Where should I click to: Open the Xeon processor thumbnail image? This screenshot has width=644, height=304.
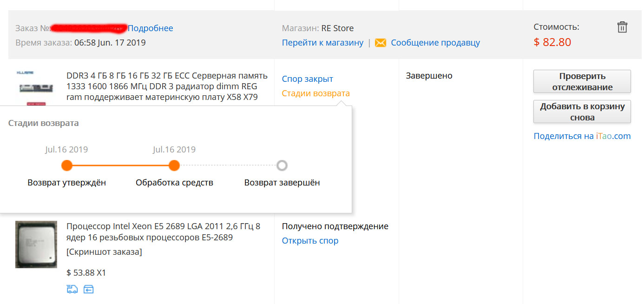click(x=36, y=245)
